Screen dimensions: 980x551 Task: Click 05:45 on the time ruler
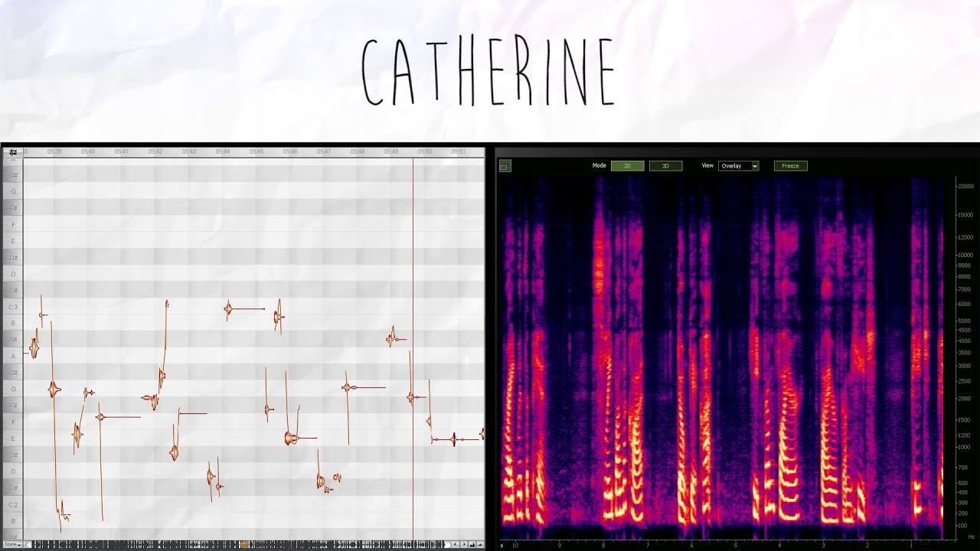(x=256, y=152)
